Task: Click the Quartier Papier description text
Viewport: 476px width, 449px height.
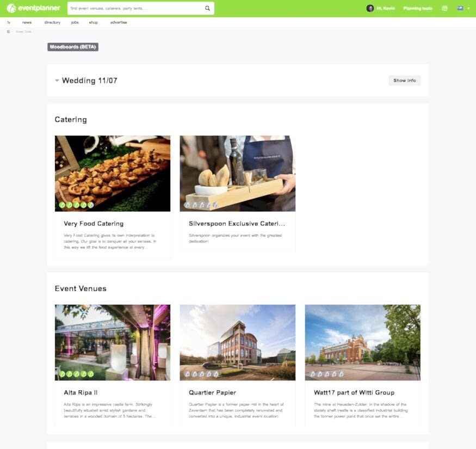Action: pyautogui.click(x=236, y=410)
